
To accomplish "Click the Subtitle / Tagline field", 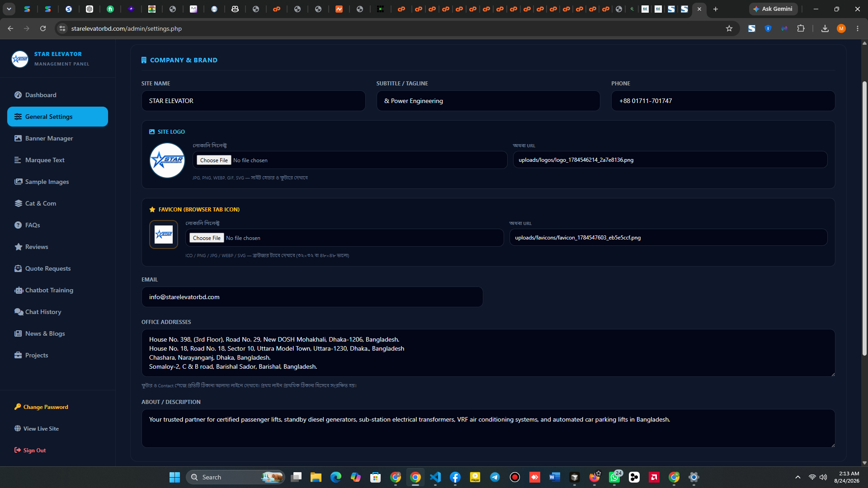I will [x=488, y=101].
